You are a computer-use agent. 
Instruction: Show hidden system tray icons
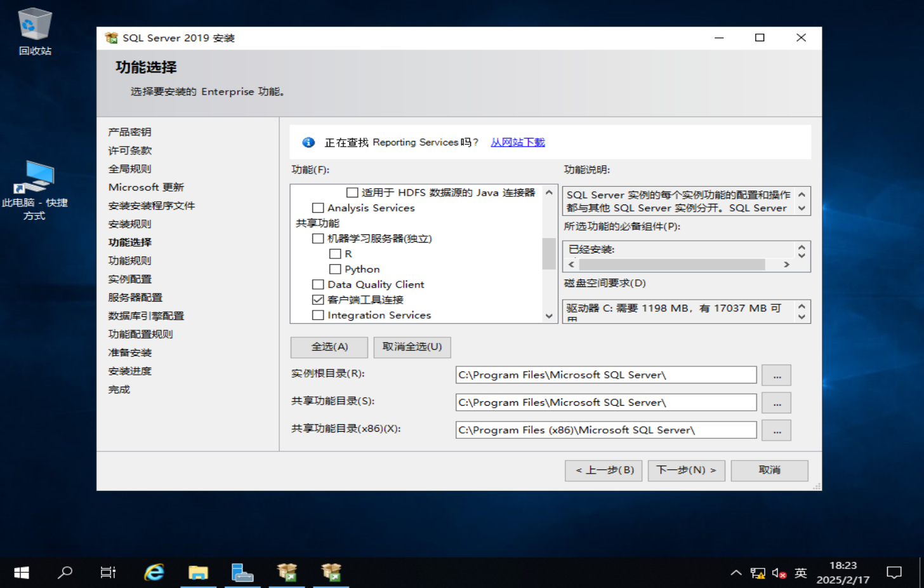click(x=736, y=573)
